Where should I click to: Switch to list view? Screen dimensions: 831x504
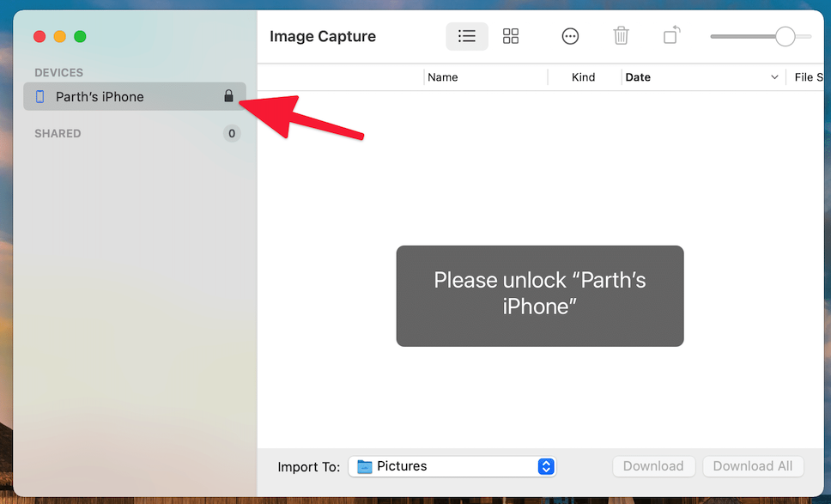(x=467, y=36)
